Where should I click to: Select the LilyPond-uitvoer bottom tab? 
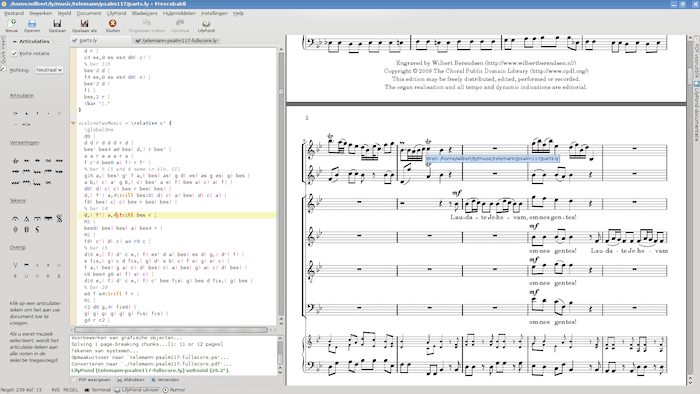(137, 390)
